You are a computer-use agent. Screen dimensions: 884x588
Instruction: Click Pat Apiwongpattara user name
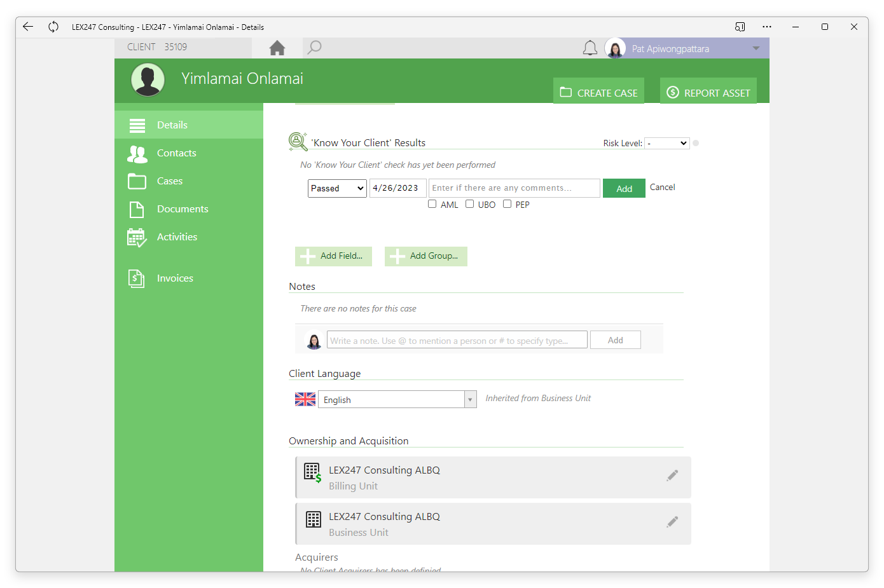coord(670,49)
